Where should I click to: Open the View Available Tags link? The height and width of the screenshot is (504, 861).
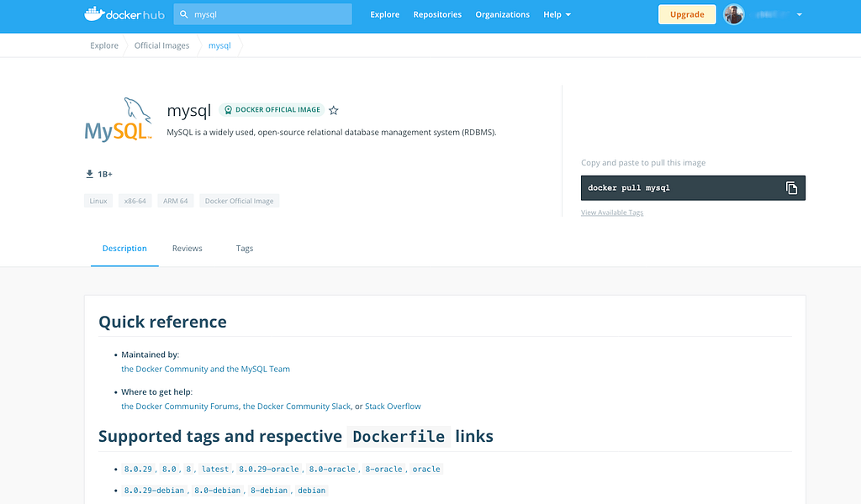[x=612, y=213]
